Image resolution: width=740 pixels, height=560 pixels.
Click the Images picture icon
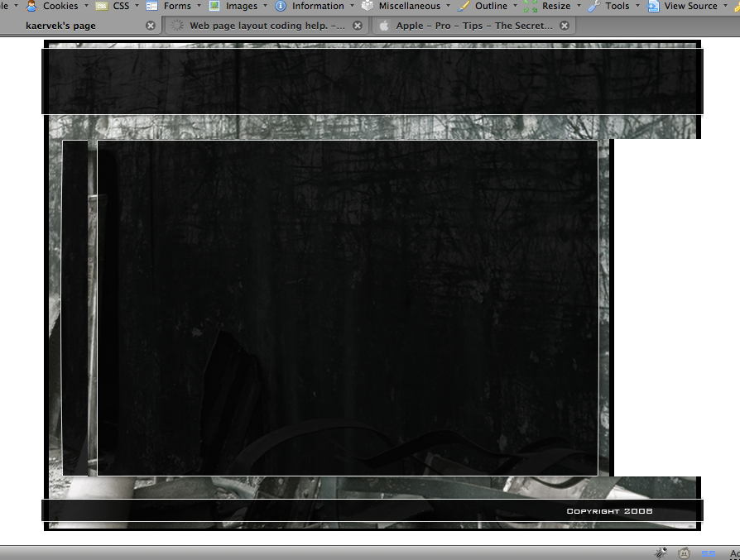[x=214, y=6]
